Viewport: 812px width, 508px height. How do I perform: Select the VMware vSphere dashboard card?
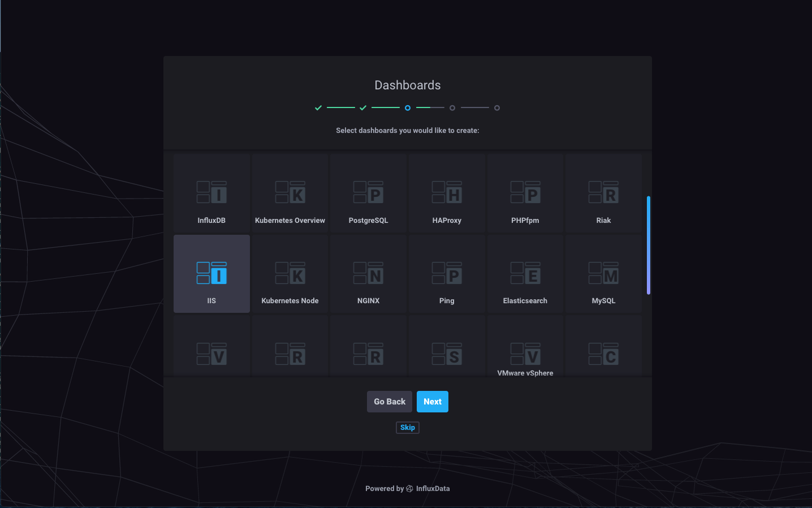coord(525,346)
